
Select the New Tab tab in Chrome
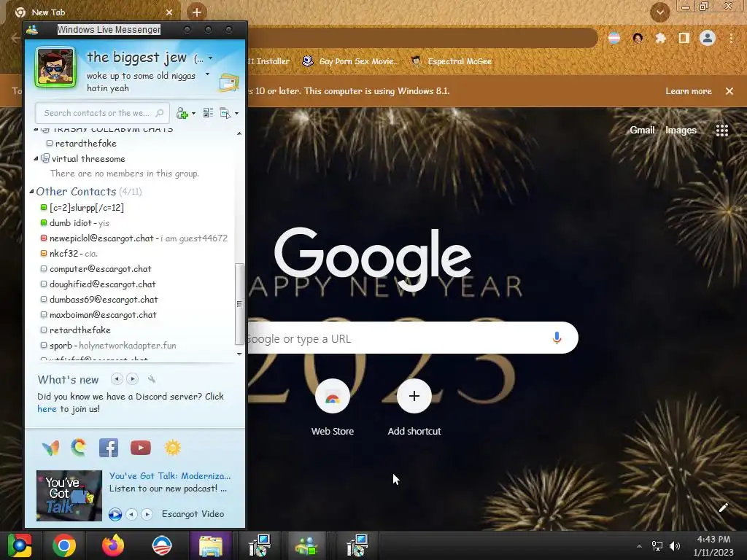(x=93, y=12)
